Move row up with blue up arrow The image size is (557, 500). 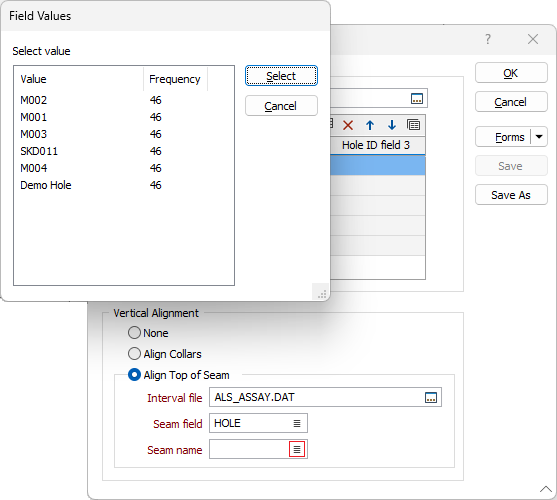point(370,125)
